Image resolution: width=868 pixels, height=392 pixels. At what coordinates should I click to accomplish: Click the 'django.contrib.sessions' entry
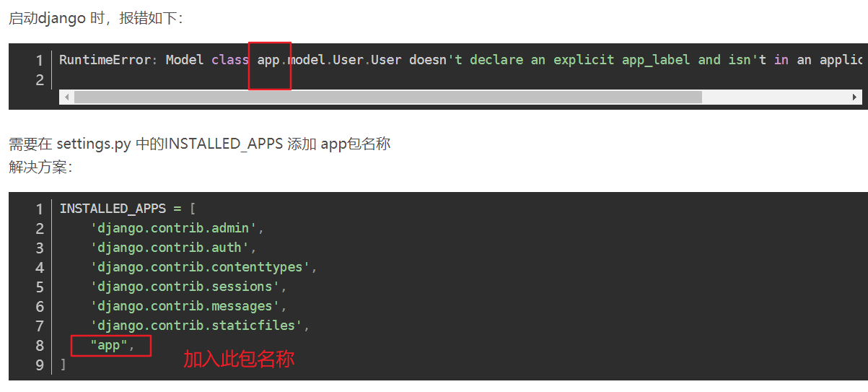tap(181, 287)
